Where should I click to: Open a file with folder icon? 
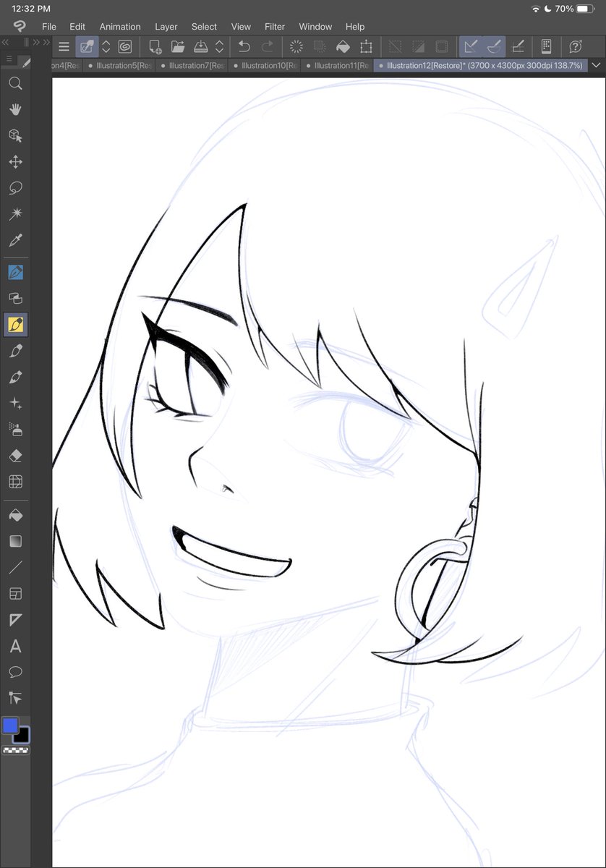point(178,47)
